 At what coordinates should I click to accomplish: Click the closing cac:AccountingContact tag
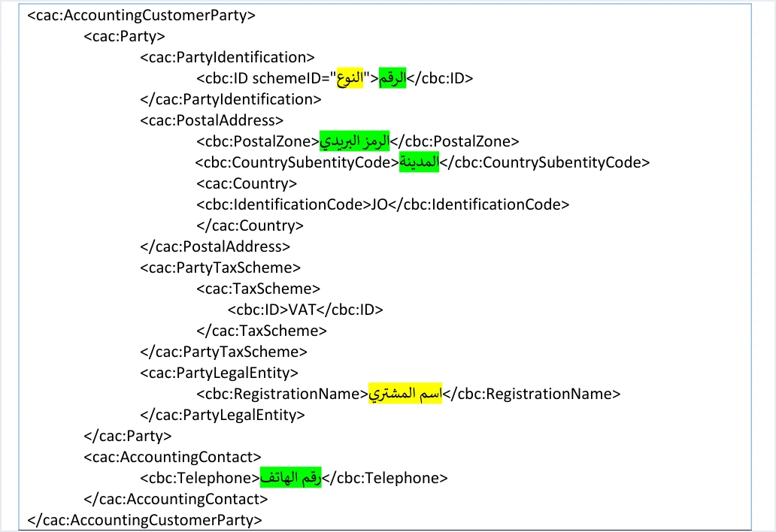pos(176,499)
